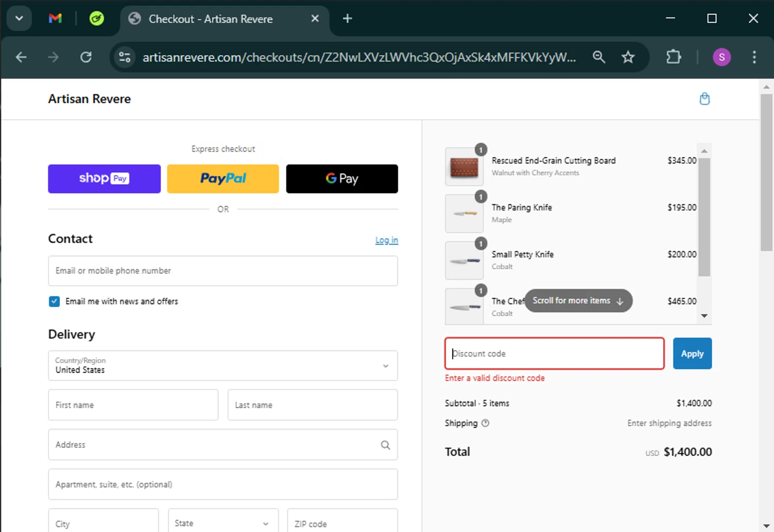Open the zoom magnifier icon
The image size is (774, 532).
599,57
